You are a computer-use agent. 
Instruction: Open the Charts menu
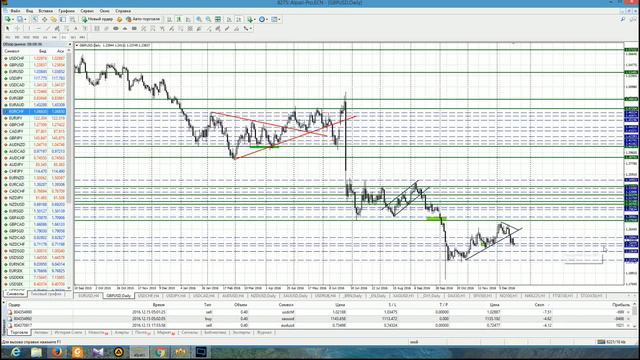[x=67, y=11]
